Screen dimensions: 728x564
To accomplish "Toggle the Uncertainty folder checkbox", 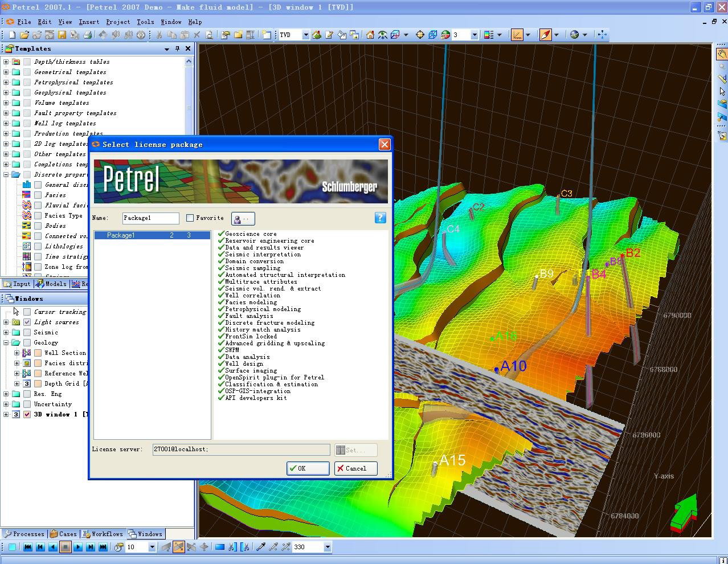I will (x=27, y=404).
